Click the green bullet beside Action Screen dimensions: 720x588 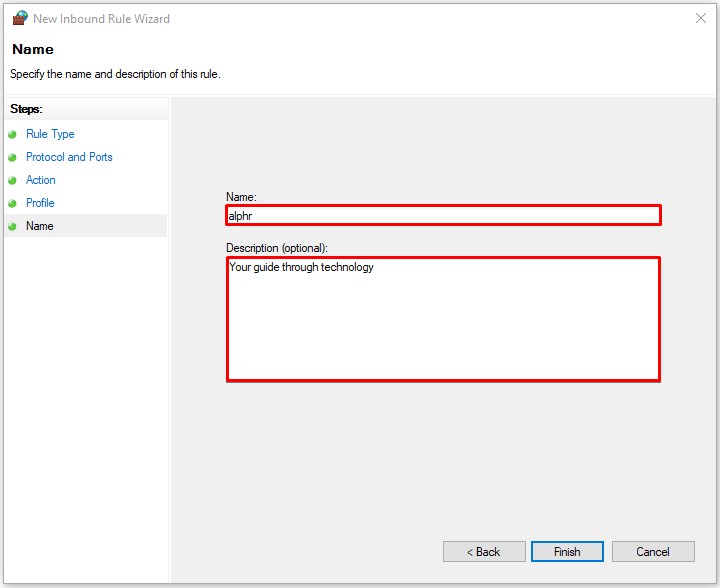pos(13,180)
